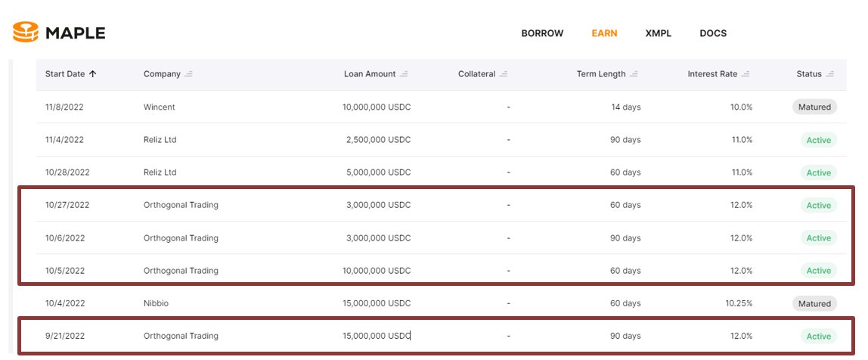Click the 11.0% rate in 11/4/2022 row
The width and height of the screenshot is (868, 360).
[x=742, y=140]
